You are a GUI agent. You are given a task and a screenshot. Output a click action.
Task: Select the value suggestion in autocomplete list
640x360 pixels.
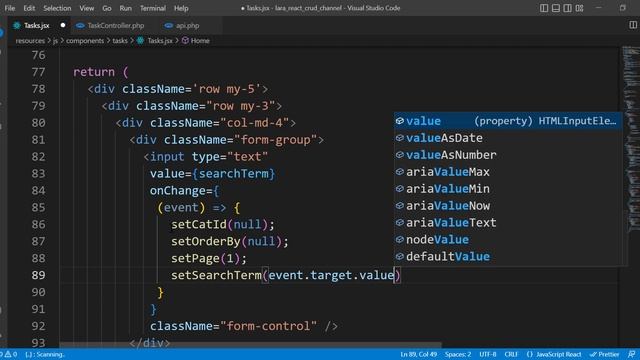pyautogui.click(x=508, y=121)
